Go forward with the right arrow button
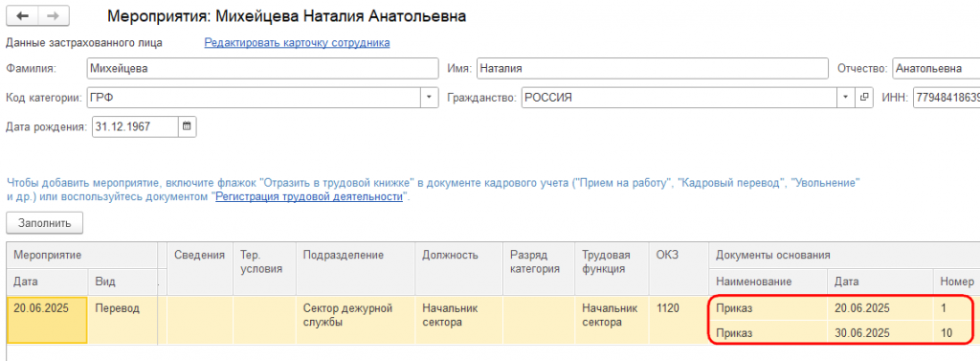Screen dimensions: 980x361 point(54,16)
